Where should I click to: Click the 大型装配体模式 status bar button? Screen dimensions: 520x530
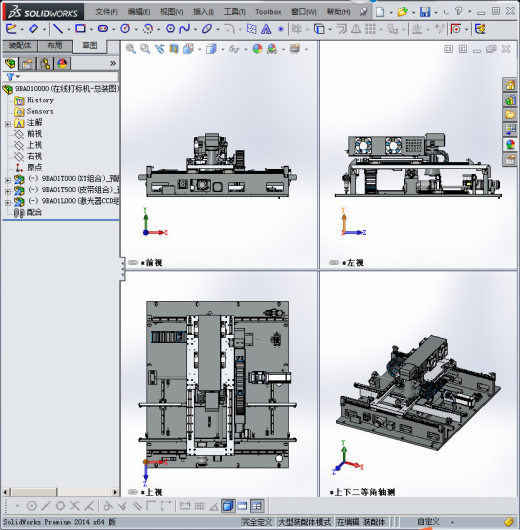point(304,522)
